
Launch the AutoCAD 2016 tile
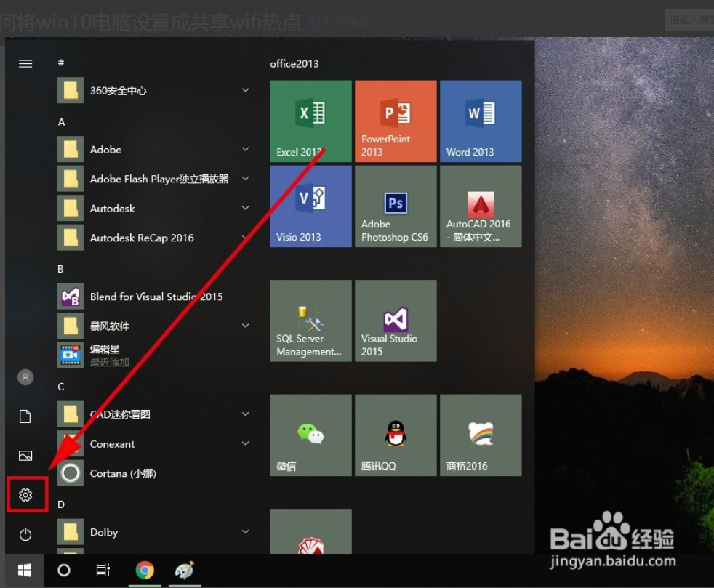coord(481,206)
